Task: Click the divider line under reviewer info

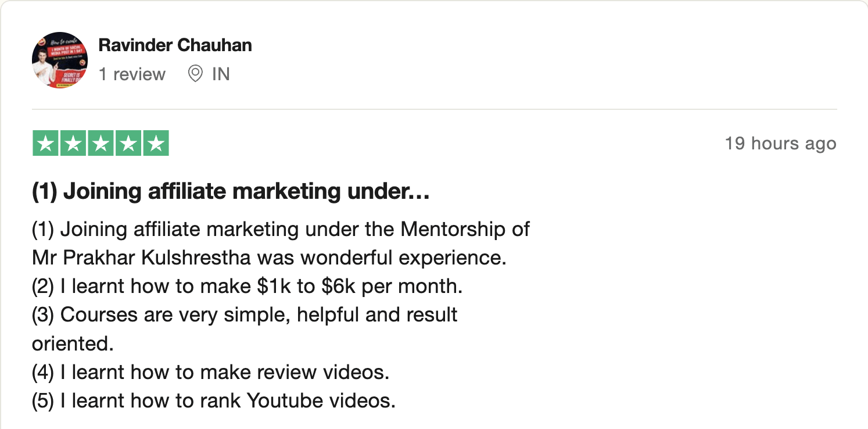Action: coord(434,109)
